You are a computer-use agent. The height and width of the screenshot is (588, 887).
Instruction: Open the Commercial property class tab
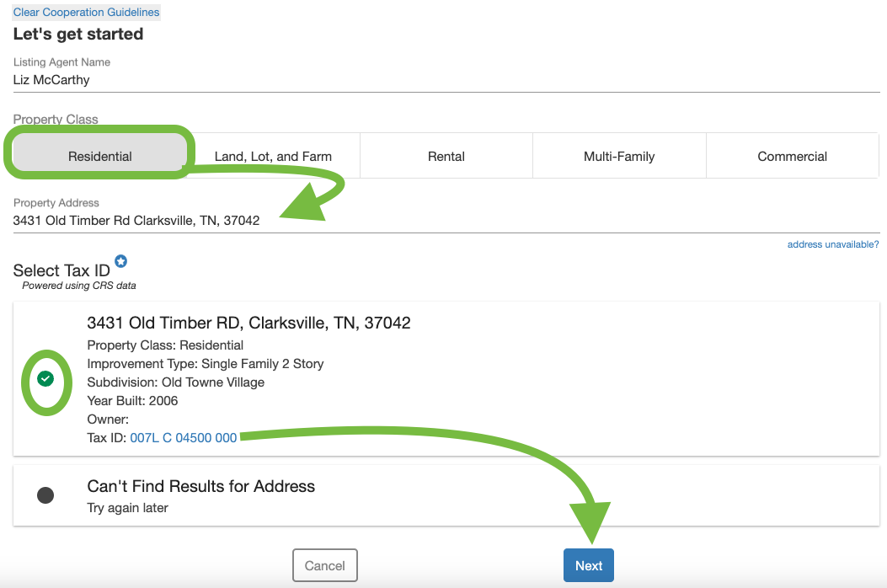click(791, 156)
